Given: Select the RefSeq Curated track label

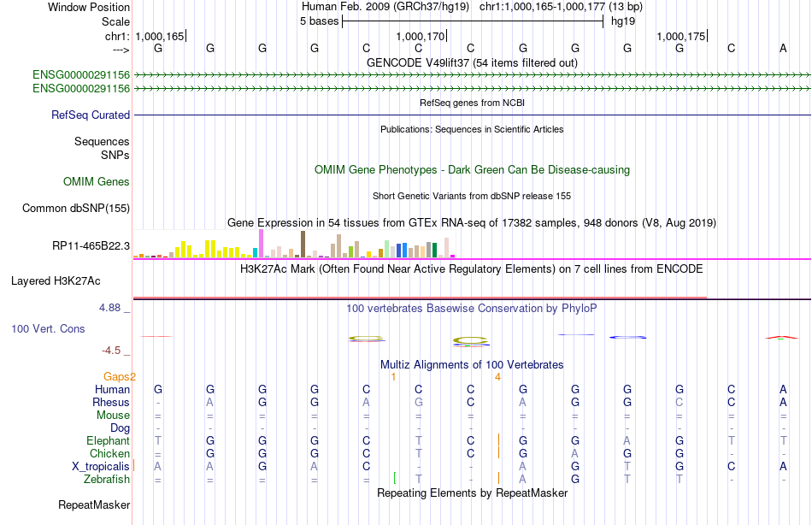Looking at the screenshot, I should point(91,115).
